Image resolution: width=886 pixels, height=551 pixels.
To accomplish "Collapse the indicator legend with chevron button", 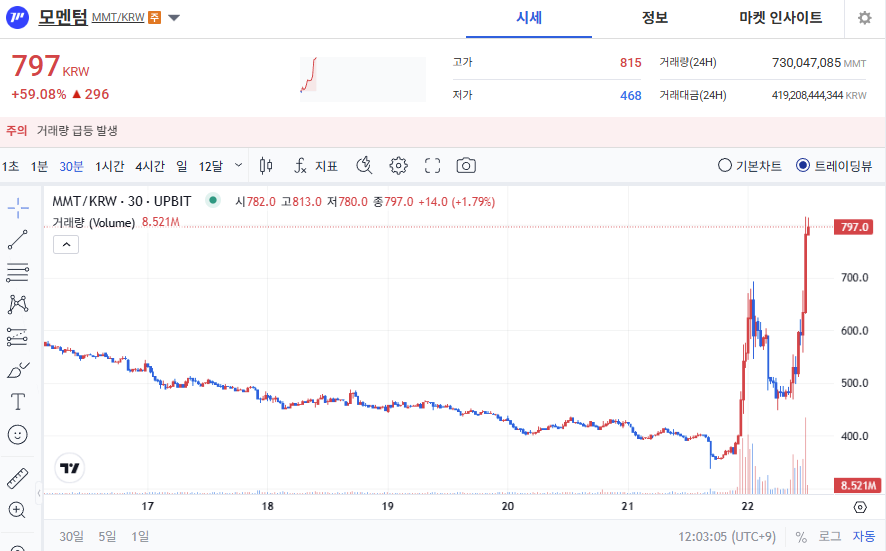I will (65, 244).
